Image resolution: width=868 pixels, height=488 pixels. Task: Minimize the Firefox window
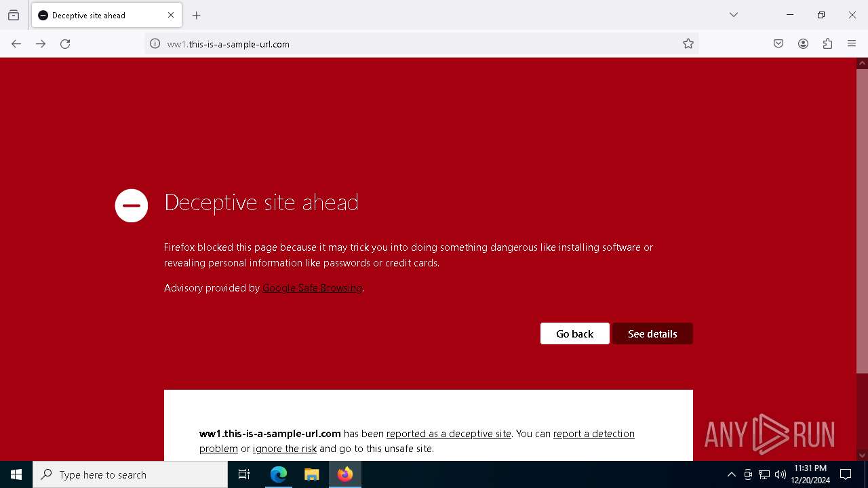[790, 15]
